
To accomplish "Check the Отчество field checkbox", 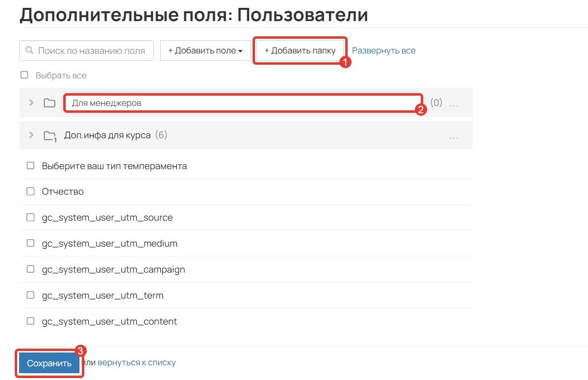I will point(30,192).
